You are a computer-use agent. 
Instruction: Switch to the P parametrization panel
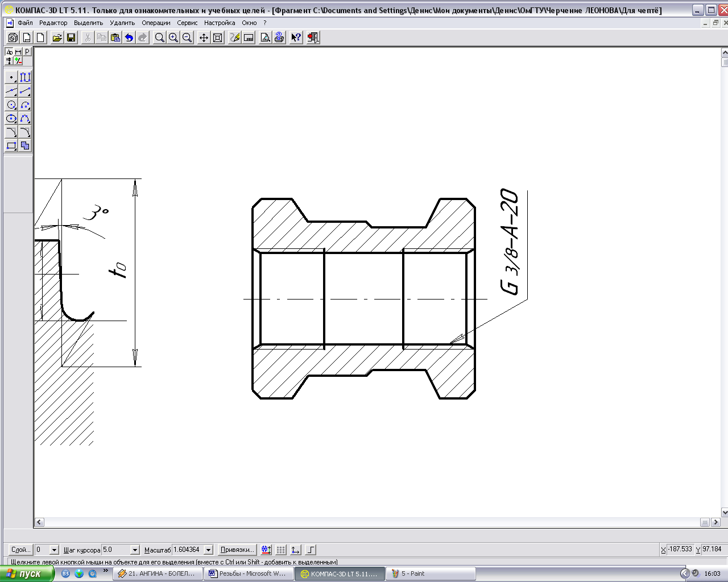27,52
